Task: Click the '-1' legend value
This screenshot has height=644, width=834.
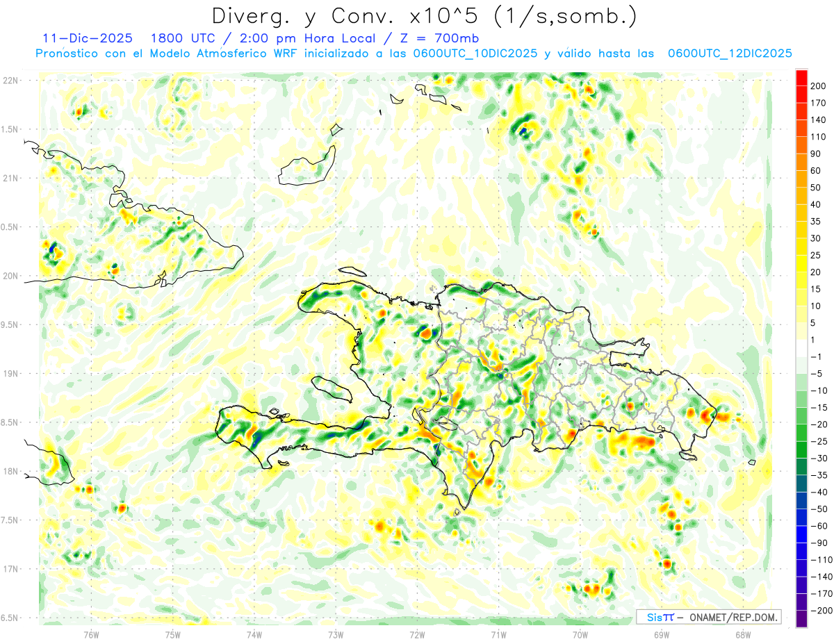Action: pos(817,357)
